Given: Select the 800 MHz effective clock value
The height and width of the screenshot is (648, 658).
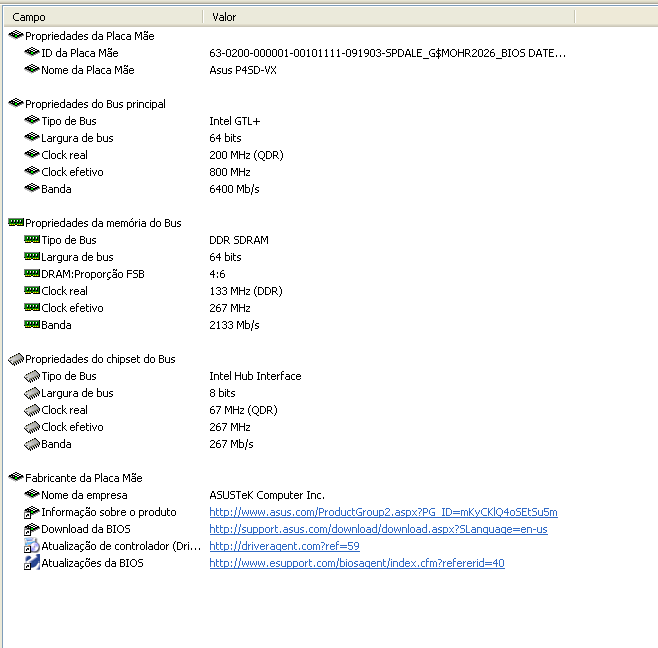Looking at the screenshot, I should 230,172.
